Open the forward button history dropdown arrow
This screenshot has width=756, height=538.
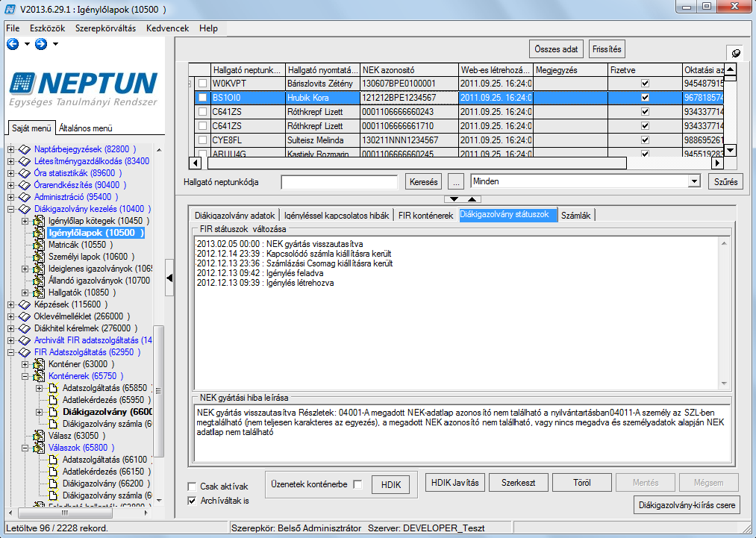55,44
